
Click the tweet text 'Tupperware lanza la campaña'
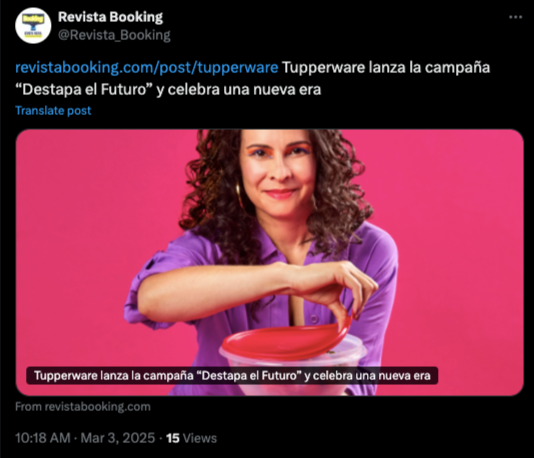coord(386,67)
